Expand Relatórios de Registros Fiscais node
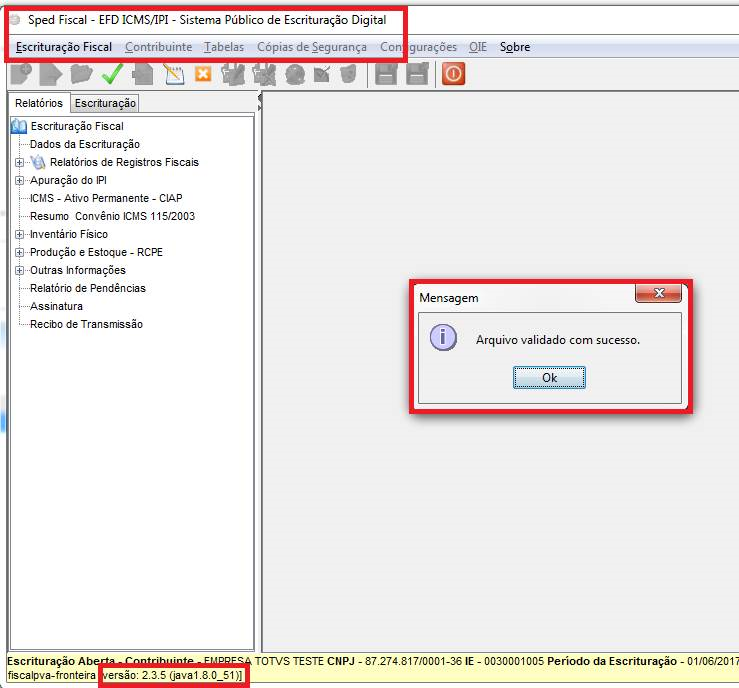The height and width of the screenshot is (688, 739). 19,163
